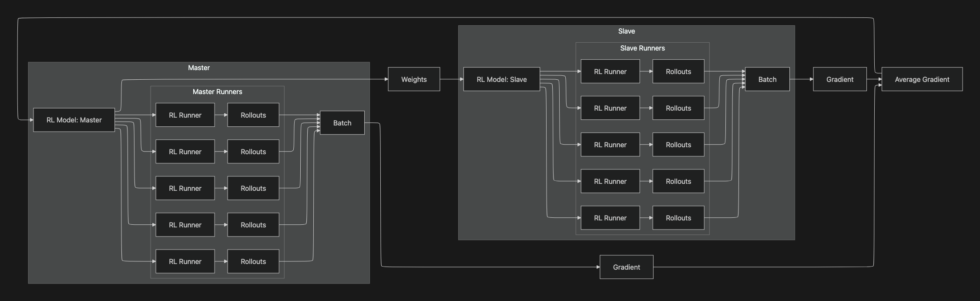The width and height of the screenshot is (980, 301).
Task: Select Gradient node feeding from Slave Batch
Action: coord(840,79)
